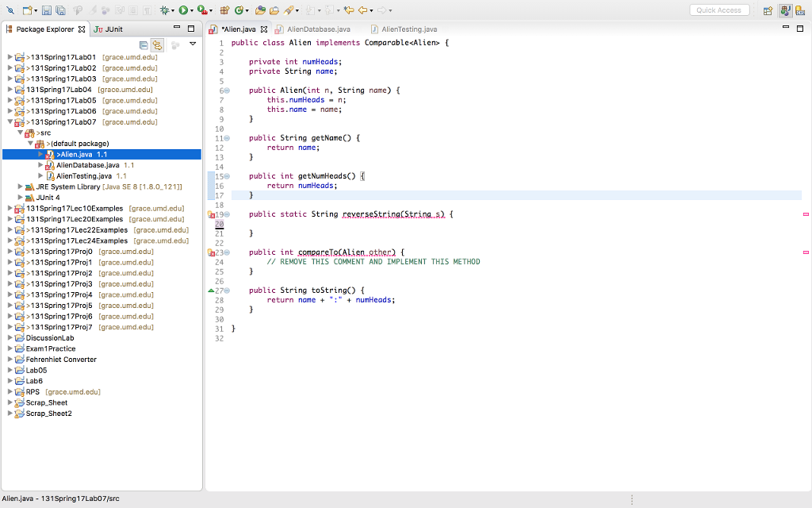Open the Package Explorer view menu arrow
Viewport: 812px width, 508px height.
[x=192, y=44]
